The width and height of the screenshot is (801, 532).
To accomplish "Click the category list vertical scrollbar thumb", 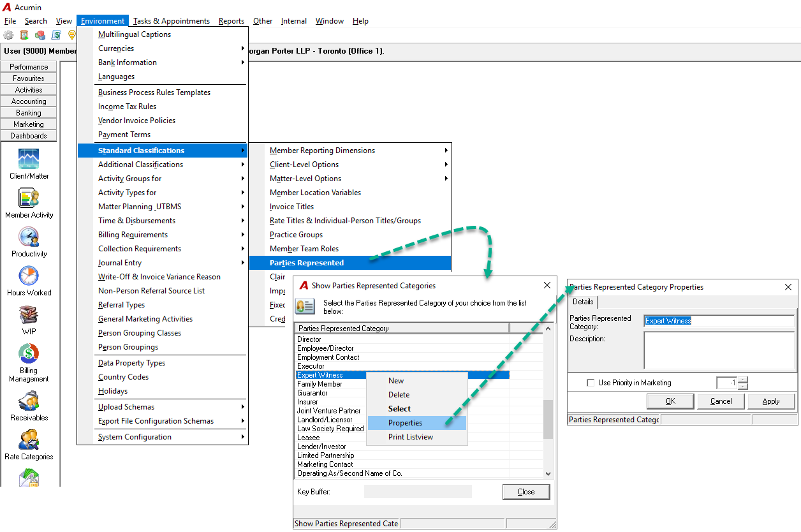I will point(548,419).
